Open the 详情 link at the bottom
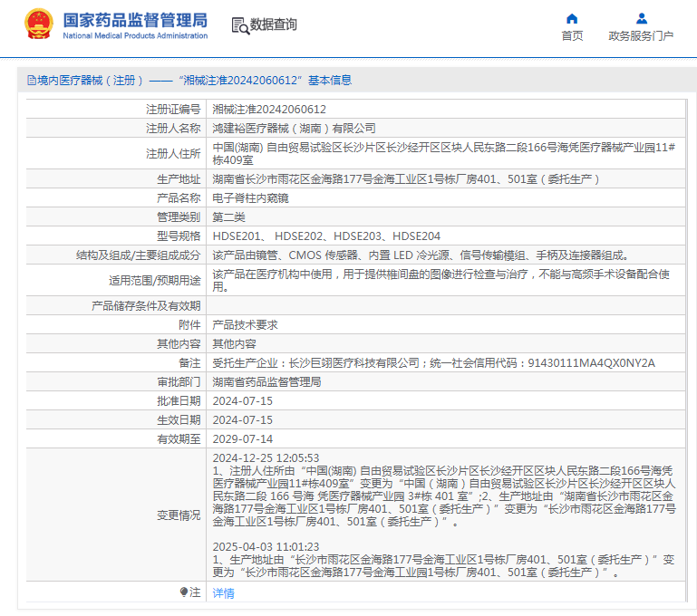Viewport: 697px width, 616px height. point(223,593)
